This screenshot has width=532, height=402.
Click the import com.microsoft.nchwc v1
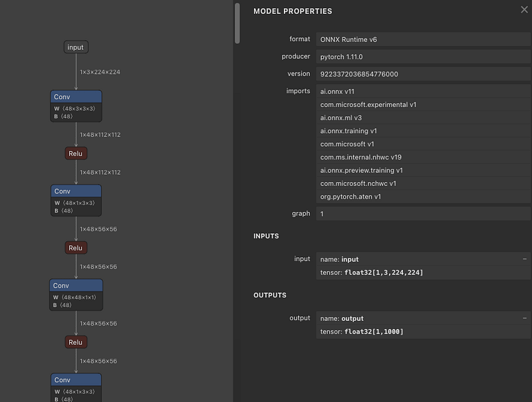[x=423, y=183]
